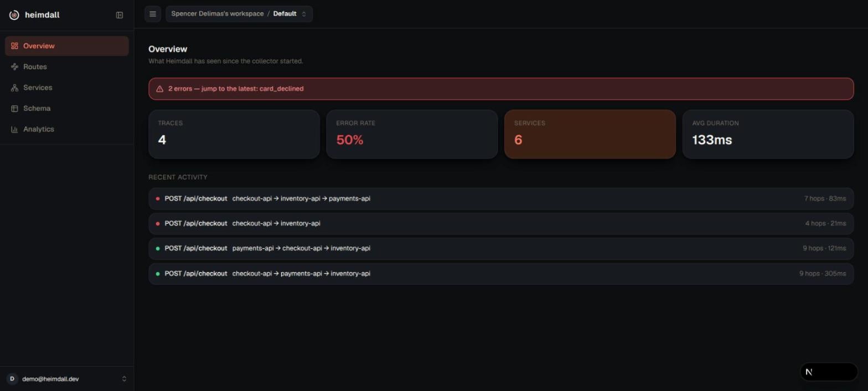Screen dimensions: 868x391
Task: Open the 9 hops 305ms checkout trace
Action: 501,274
